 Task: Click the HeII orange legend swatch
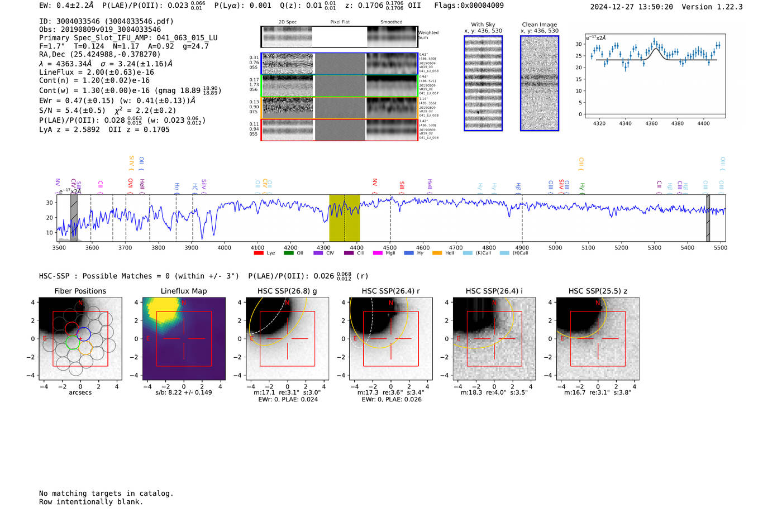click(437, 253)
